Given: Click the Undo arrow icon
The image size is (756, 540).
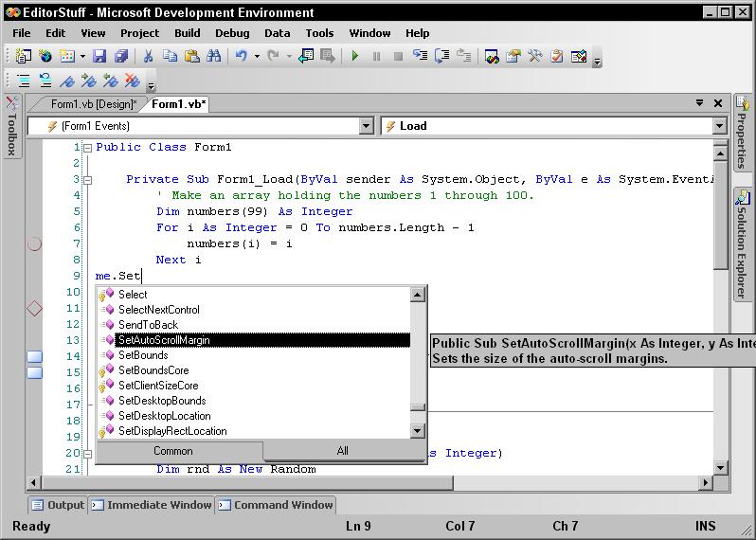Looking at the screenshot, I should (x=241, y=56).
